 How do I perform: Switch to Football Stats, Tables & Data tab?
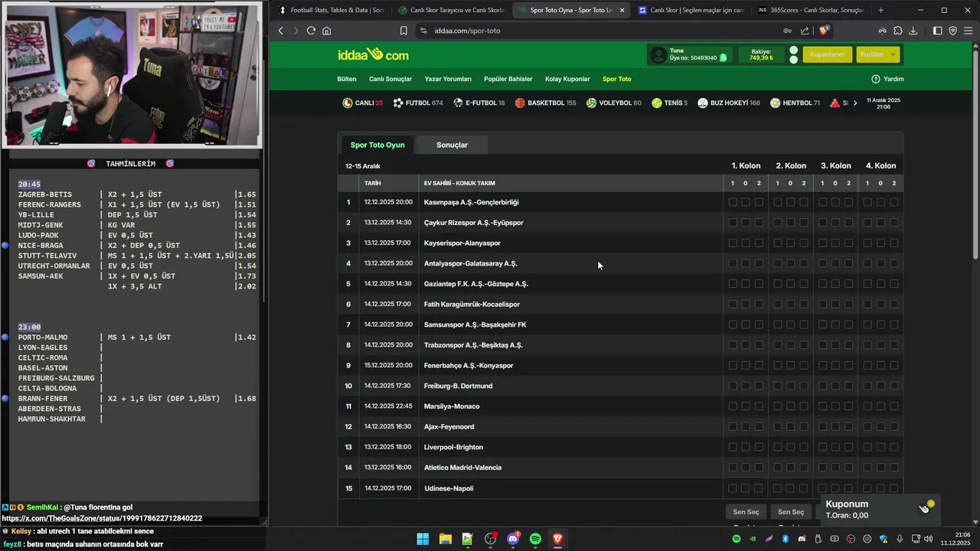click(x=331, y=10)
